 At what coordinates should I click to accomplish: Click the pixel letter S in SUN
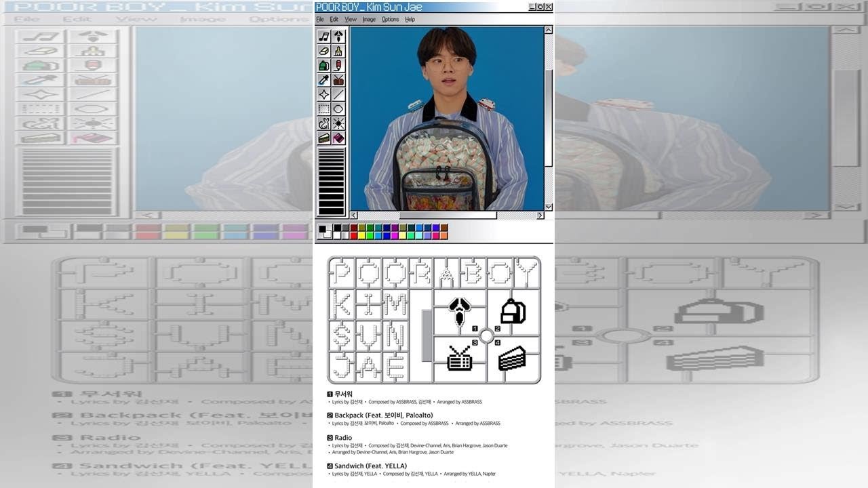[343, 335]
